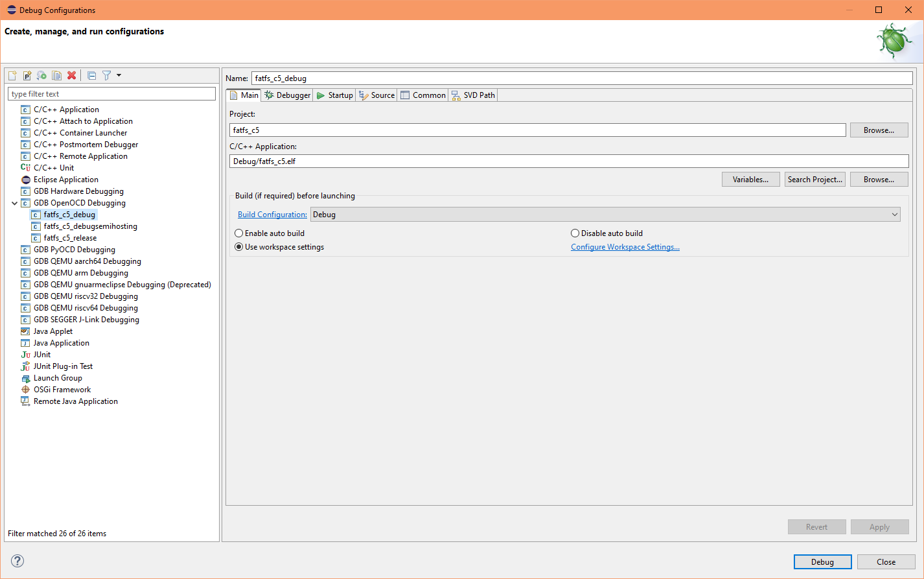
Task: Collapse all configuration types
Action: [x=91, y=75]
